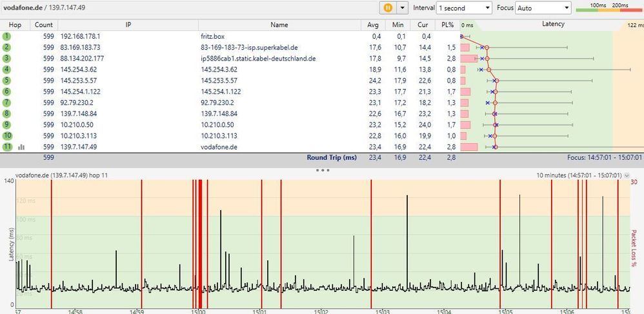Click the Focus: 14:57:01 - 15:07:01 text

click(604, 157)
